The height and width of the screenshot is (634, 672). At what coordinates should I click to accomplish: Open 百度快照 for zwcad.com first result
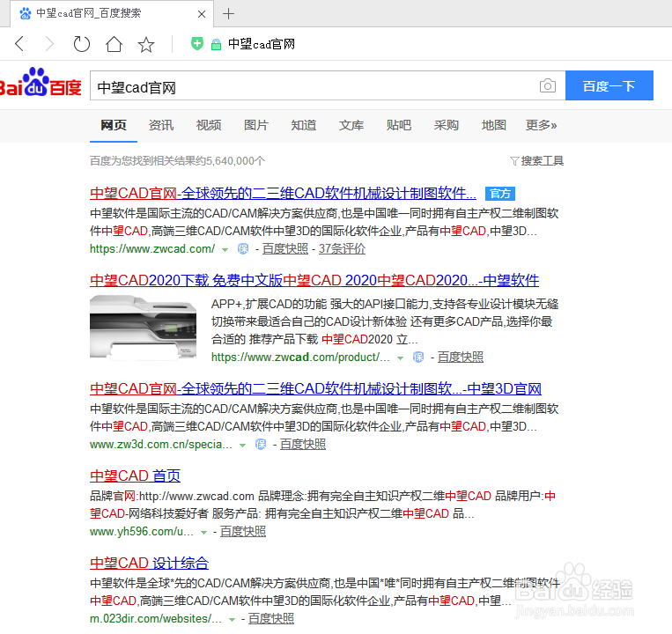tap(285, 249)
